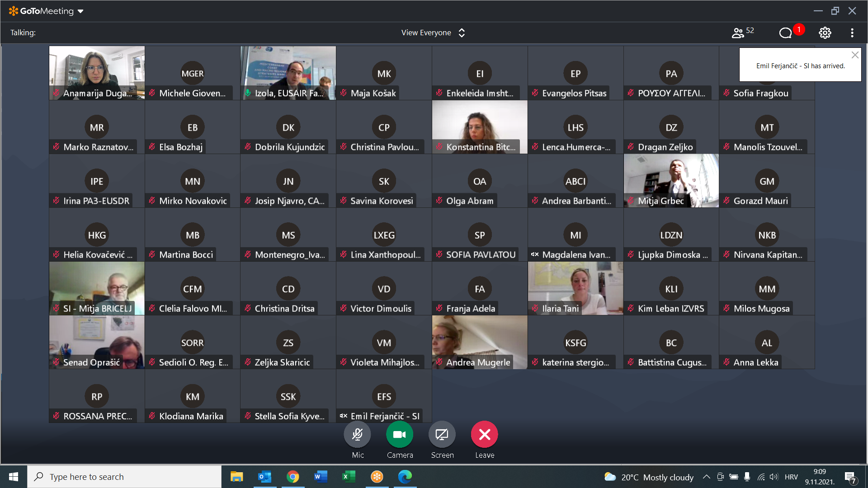This screenshot has height=488, width=868.
Task: Click the red Leave meeting button
Action: pos(484,435)
